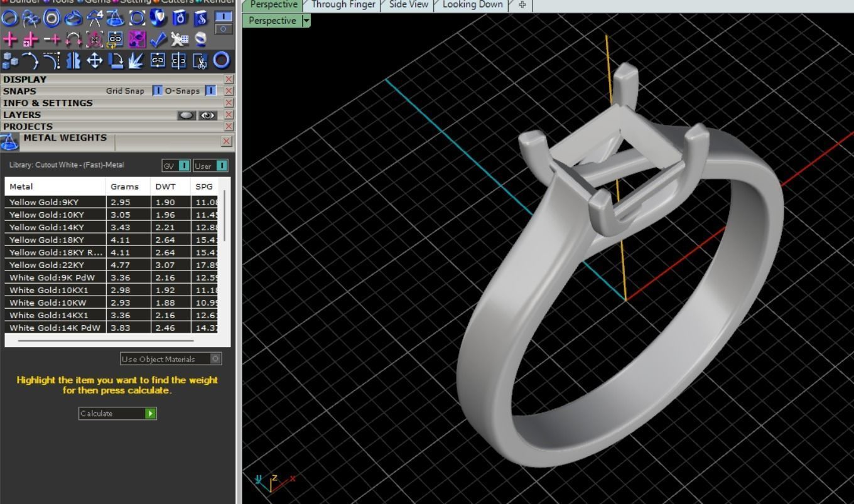This screenshot has height=504, width=854.
Task: Close the DISPLAY panel
Action: click(x=229, y=79)
